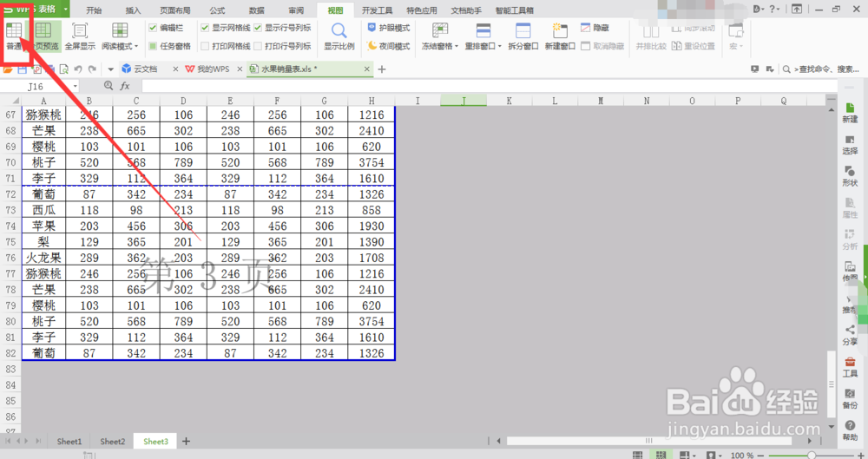This screenshot has height=459, width=868.
Task: Uncheck 显示网格线 show gridlines
Action: pos(205,28)
